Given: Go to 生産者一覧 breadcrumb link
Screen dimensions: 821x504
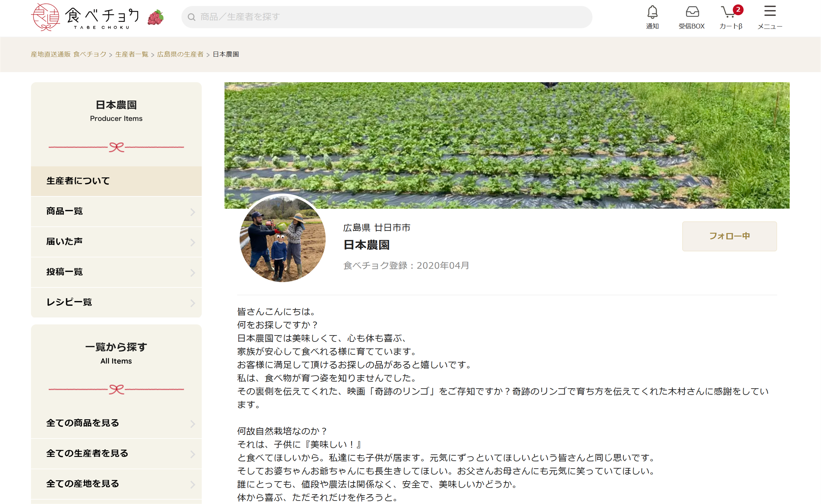Looking at the screenshot, I should 132,54.
